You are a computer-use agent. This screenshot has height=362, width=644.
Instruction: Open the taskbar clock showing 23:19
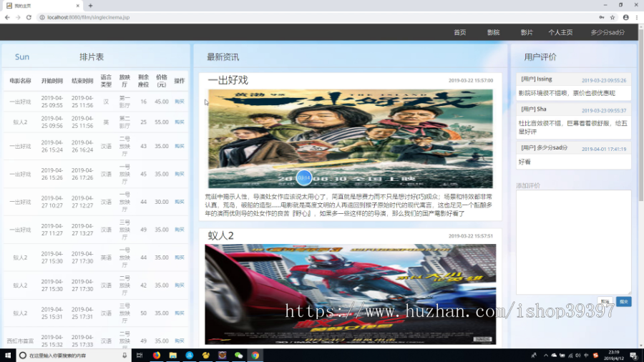pos(614,356)
